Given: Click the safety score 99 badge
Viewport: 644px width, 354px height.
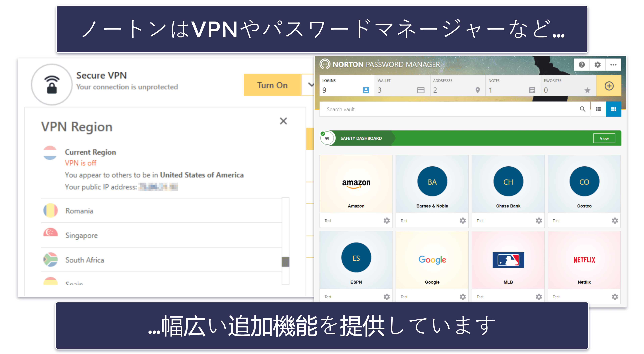Looking at the screenshot, I should 327,138.
